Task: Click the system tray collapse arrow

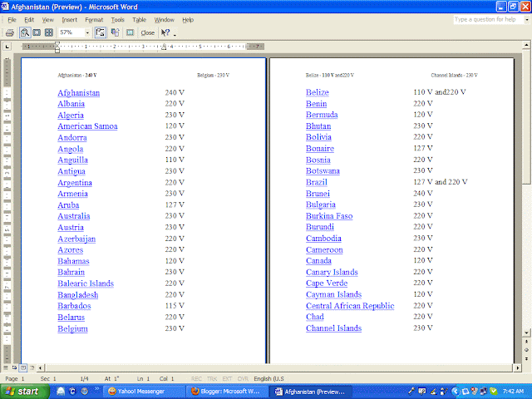Action: tap(456, 392)
